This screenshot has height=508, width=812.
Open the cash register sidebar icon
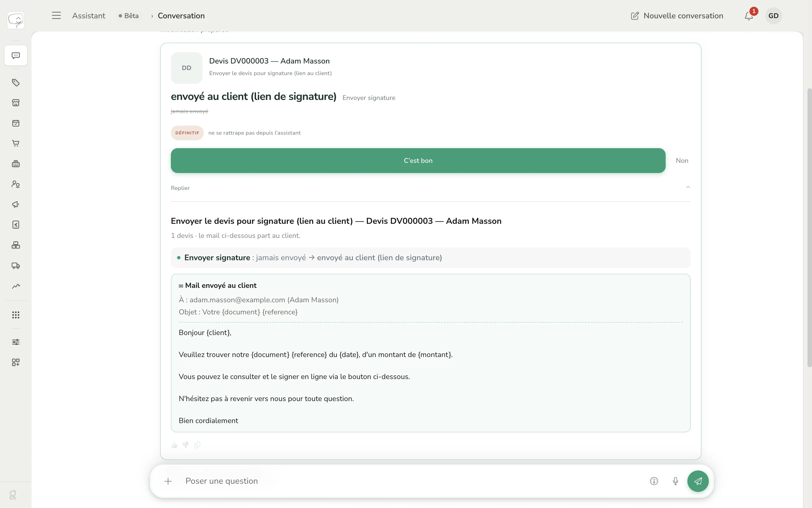point(16,164)
